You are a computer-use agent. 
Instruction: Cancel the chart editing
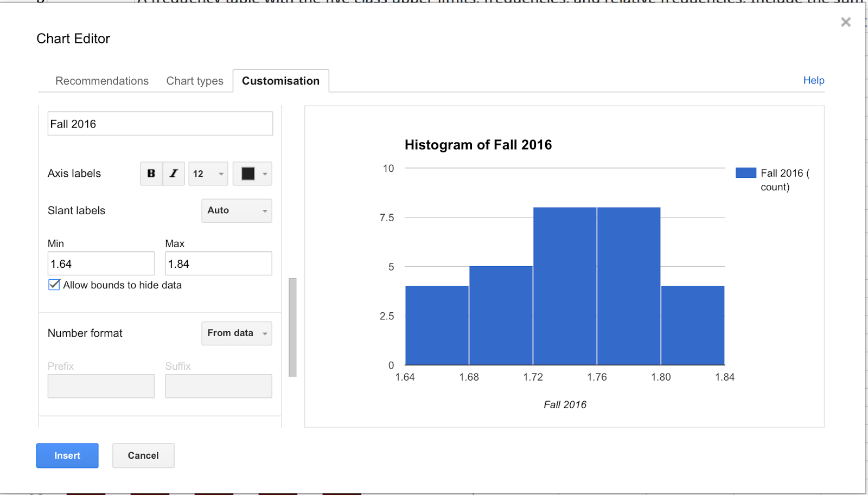coord(143,455)
